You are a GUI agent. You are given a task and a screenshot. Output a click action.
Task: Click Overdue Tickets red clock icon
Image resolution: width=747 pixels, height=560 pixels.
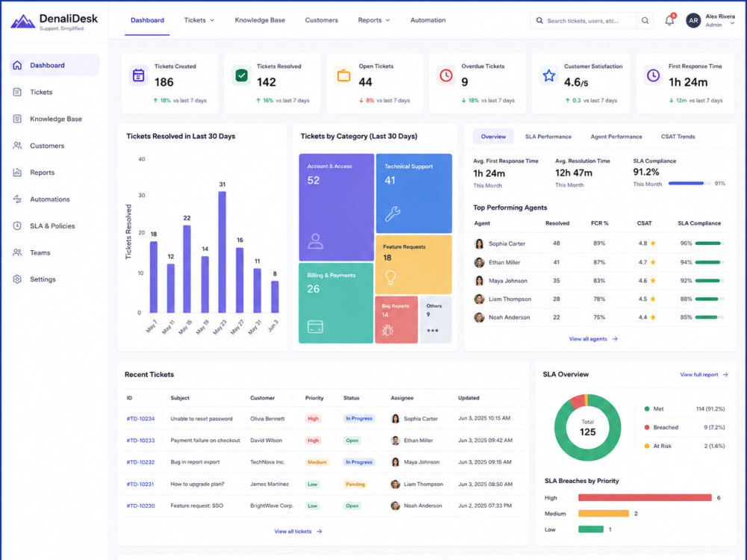[x=446, y=75]
